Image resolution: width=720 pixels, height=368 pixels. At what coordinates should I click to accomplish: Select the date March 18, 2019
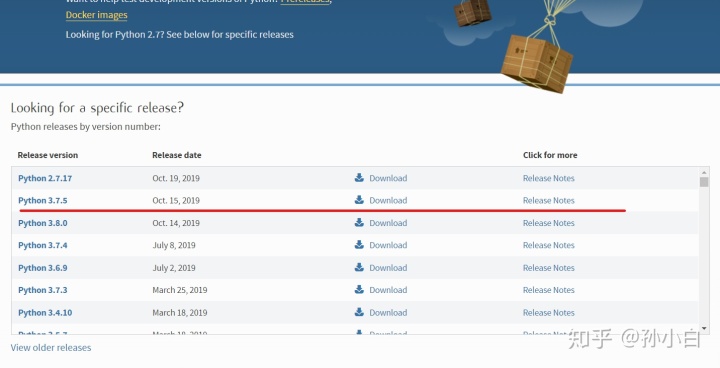click(x=180, y=312)
